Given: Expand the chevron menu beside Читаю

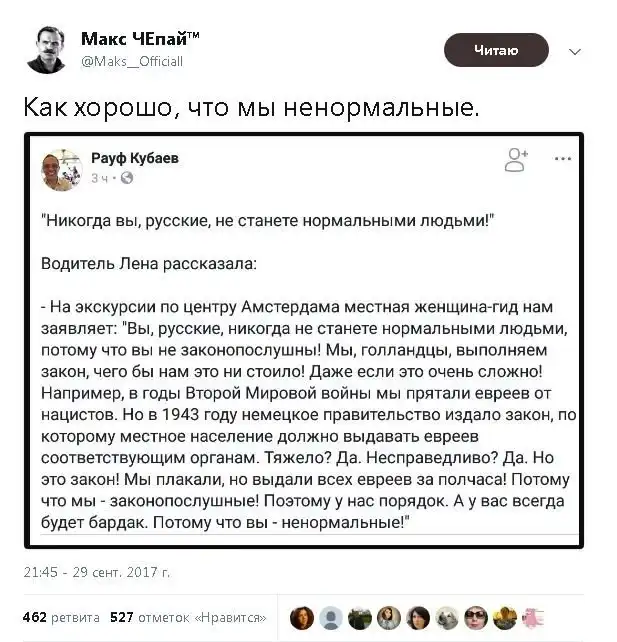Looking at the screenshot, I should tap(574, 51).
